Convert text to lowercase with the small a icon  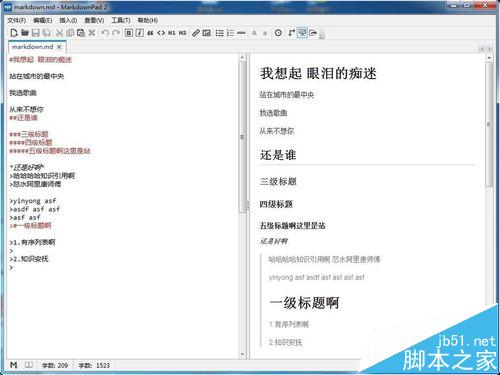coord(265,33)
